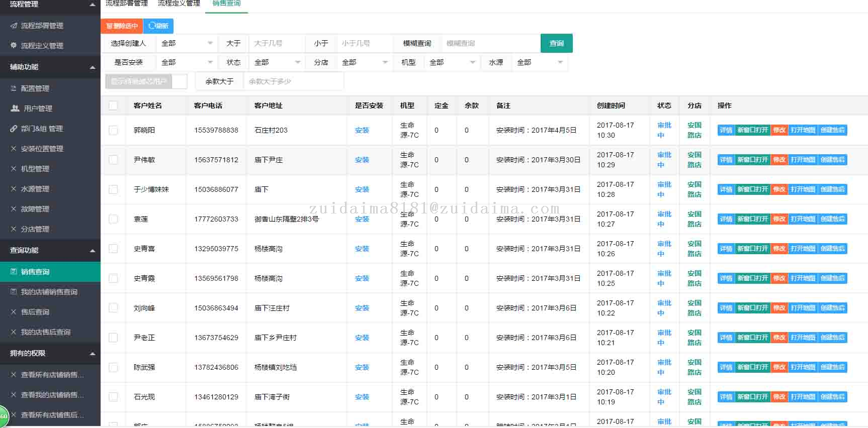Open the 分店 filter dropdown
The height and width of the screenshot is (428, 868).
(x=365, y=62)
